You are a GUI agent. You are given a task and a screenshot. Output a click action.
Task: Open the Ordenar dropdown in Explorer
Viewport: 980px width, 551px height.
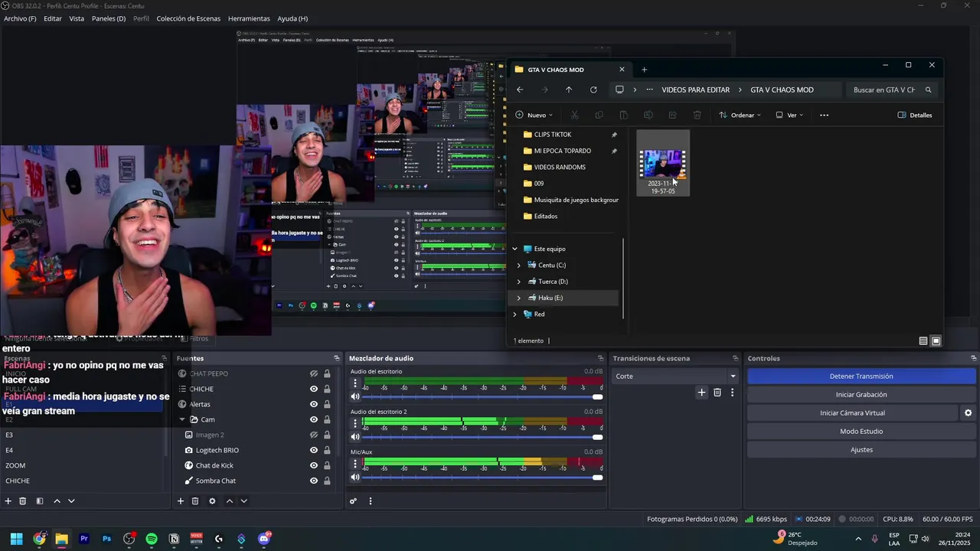coord(740,116)
